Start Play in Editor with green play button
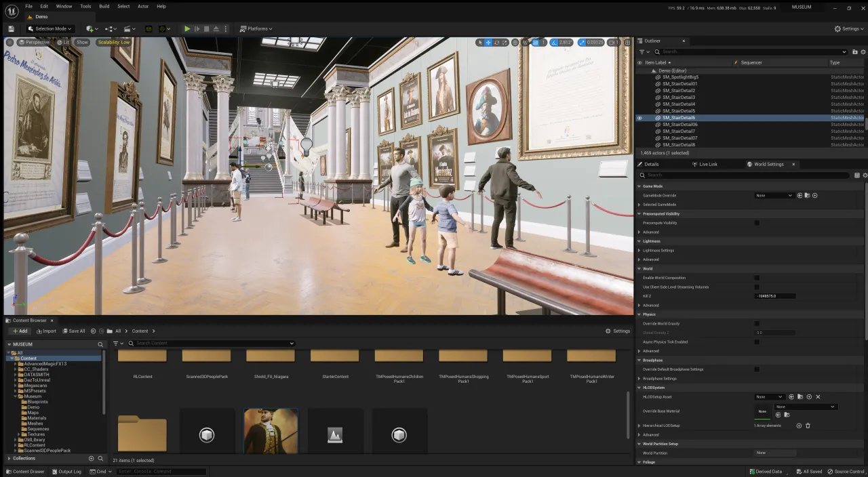Viewport: 868px width, 477px height. (187, 28)
